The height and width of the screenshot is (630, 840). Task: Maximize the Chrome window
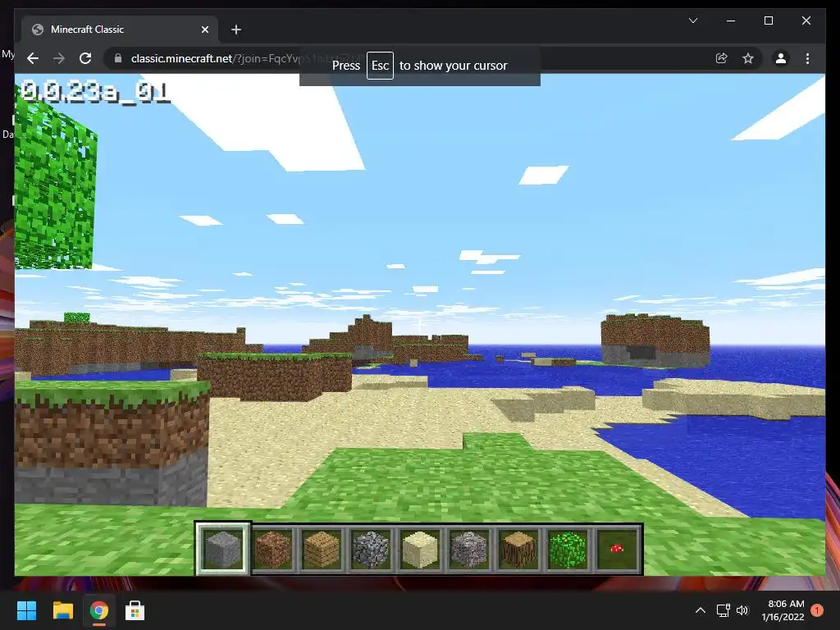click(768, 21)
